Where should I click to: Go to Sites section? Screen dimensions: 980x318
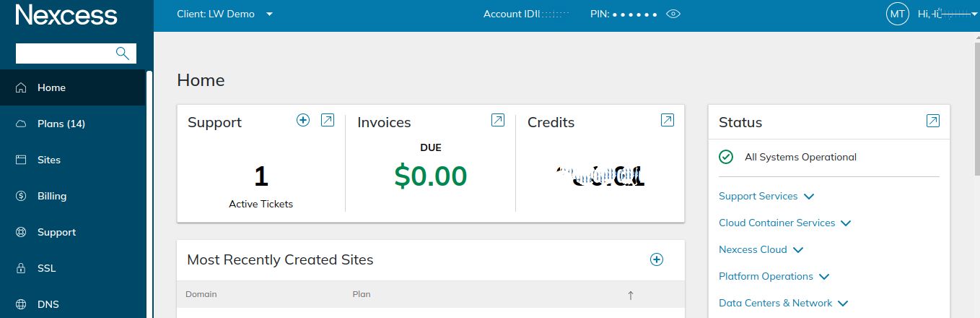(72, 160)
